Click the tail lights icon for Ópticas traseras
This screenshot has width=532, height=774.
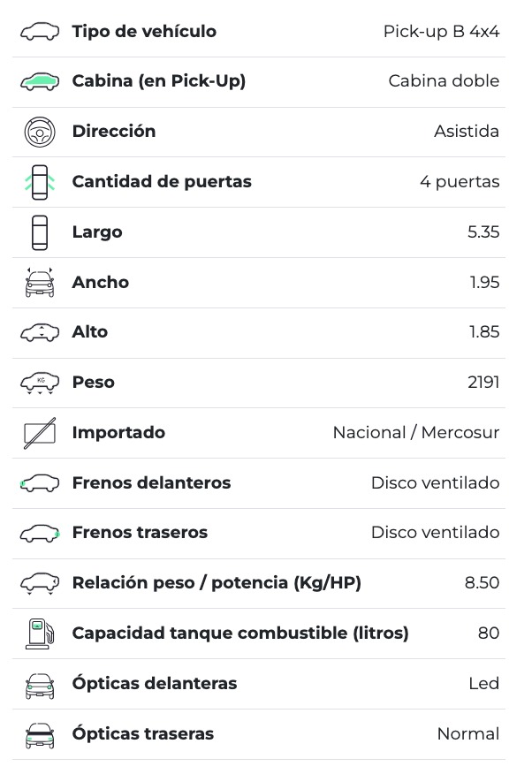point(39,734)
